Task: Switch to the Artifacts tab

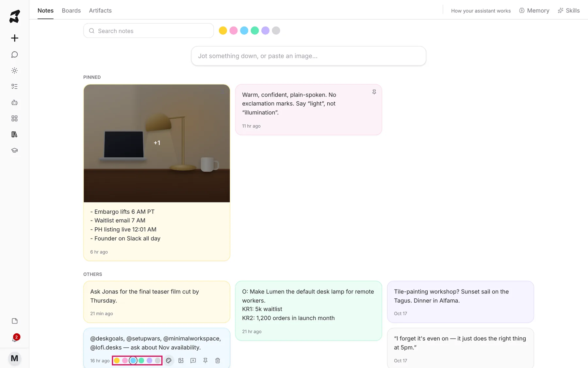Action: click(100, 10)
